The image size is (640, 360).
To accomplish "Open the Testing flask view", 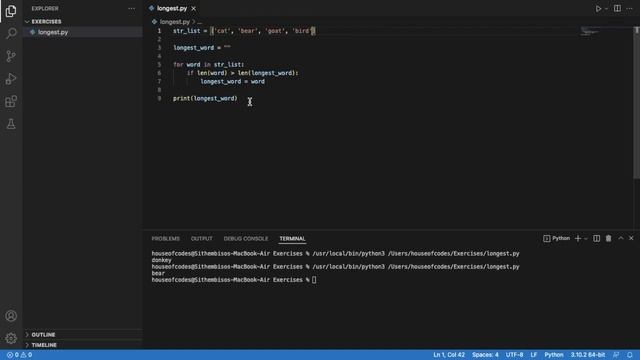I will (11, 124).
